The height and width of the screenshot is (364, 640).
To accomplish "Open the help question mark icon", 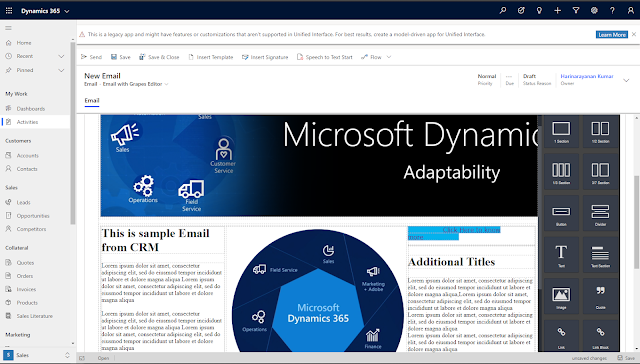I will tap(612, 11).
